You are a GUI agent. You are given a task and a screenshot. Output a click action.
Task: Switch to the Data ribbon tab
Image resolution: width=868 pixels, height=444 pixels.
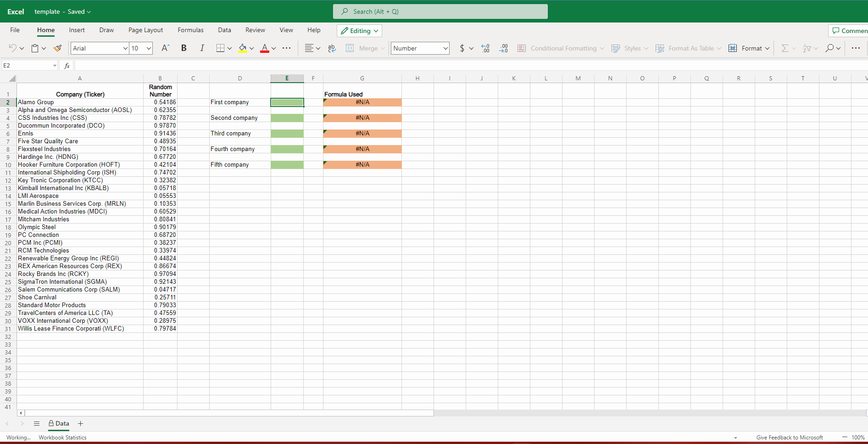click(x=224, y=30)
